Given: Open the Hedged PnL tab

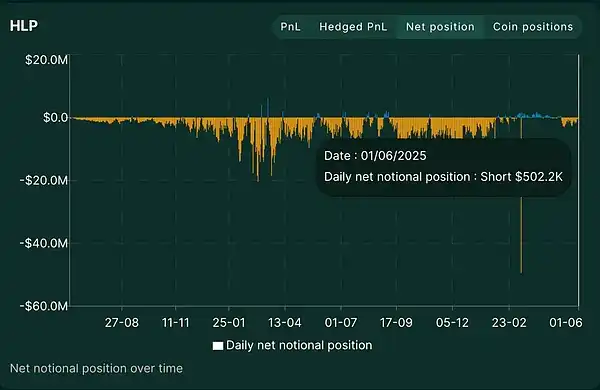Looking at the screenshot, I should point(353,27).
